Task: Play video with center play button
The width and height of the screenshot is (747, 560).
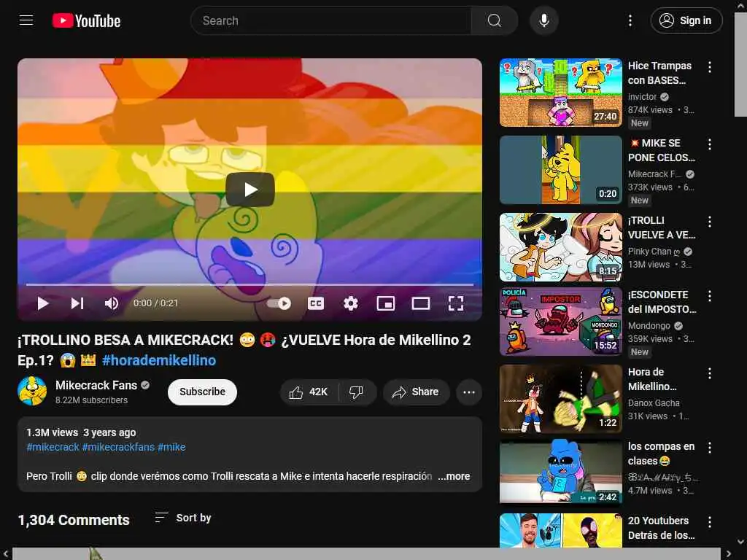Action: (x=250, y=190)
